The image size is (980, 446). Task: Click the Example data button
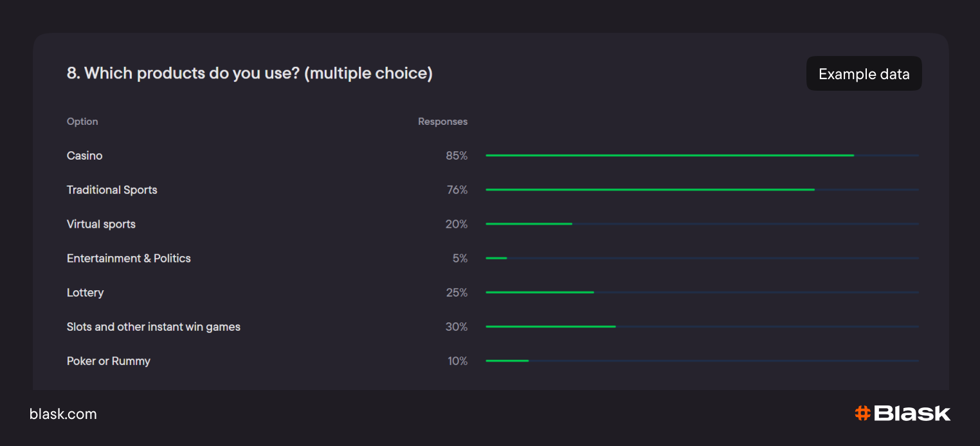pos(864,74)
